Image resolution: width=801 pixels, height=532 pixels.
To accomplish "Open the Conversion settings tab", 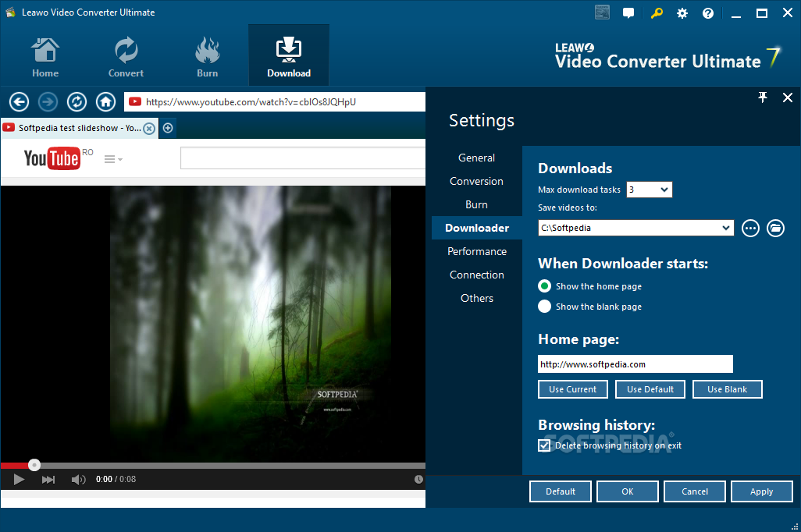I will tap(476, 181).
